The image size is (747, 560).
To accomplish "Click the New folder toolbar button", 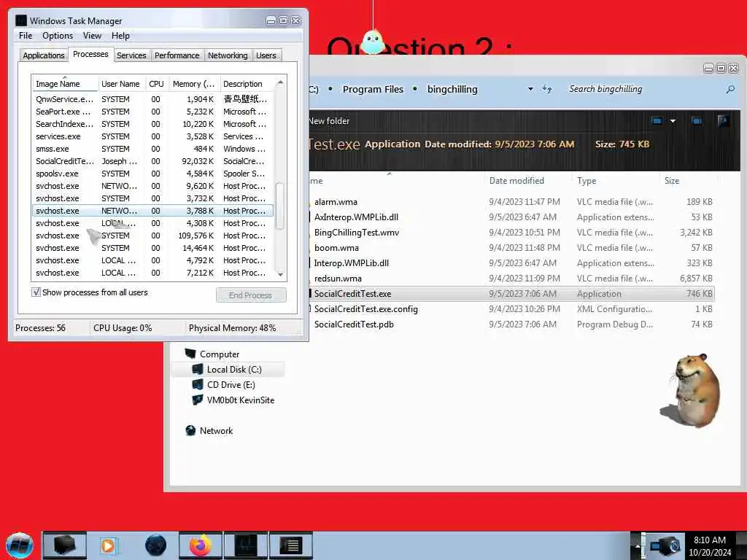I will [x=329, y=121].
